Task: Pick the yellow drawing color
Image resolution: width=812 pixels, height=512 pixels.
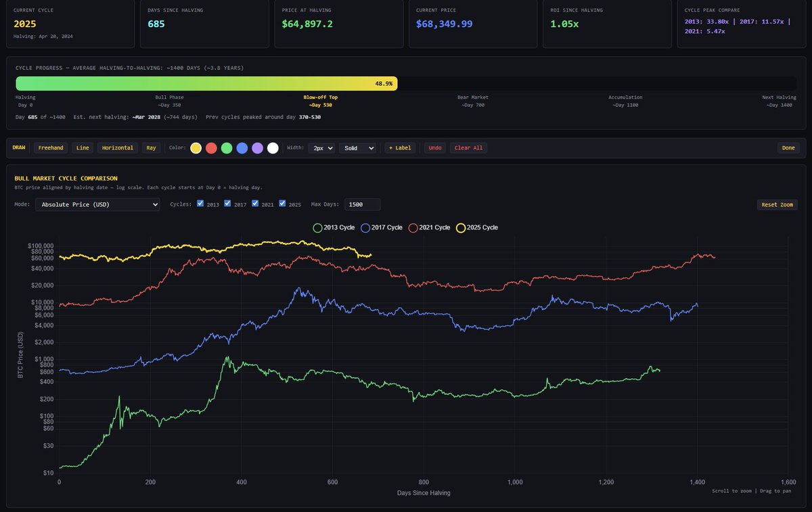Action: (196, 147)
